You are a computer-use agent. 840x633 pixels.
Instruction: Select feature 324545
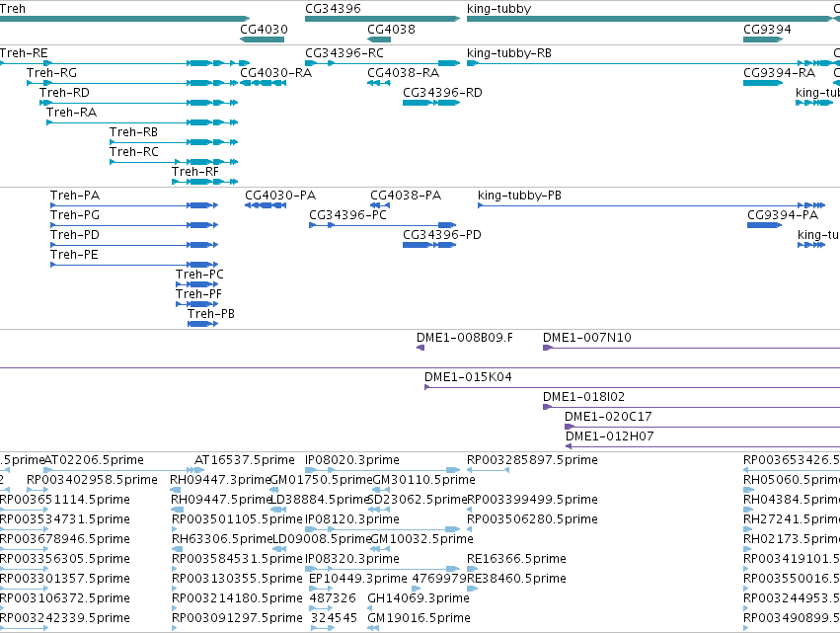(334, 619)
